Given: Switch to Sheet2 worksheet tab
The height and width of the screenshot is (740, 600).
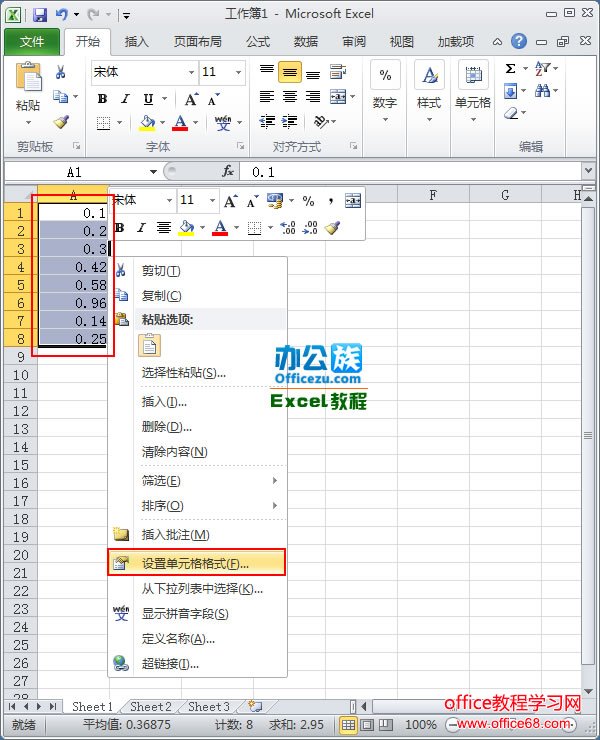Looking at the screenshot, I should pyautogui.click(x=151, y=706).
